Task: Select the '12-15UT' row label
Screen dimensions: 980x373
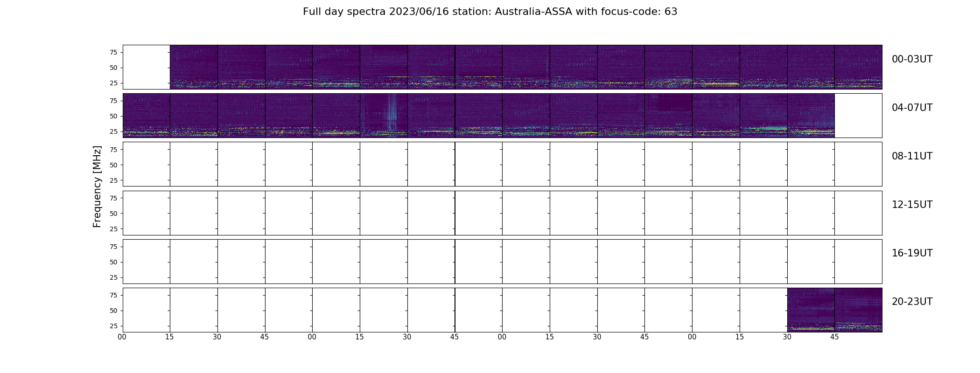Action: pyautogui.click(x=912, y=205)
